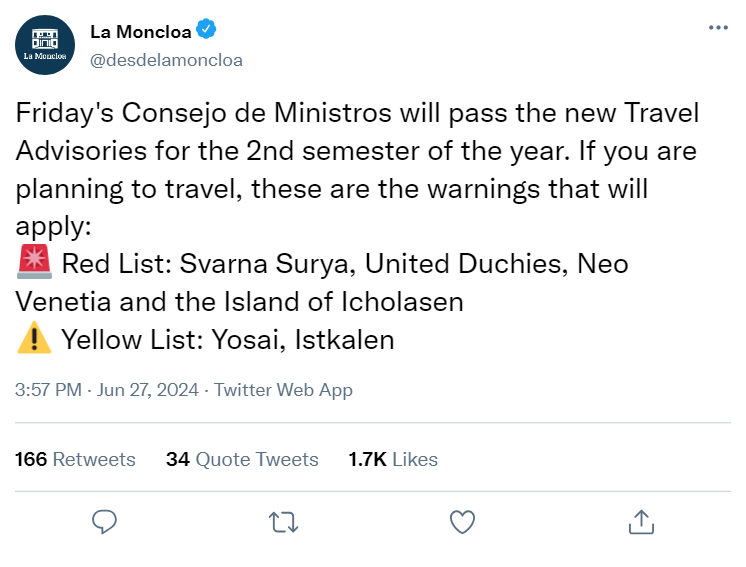View the 166 Retweets list
This screenshot has height=567, width=746.
[76, 459]
